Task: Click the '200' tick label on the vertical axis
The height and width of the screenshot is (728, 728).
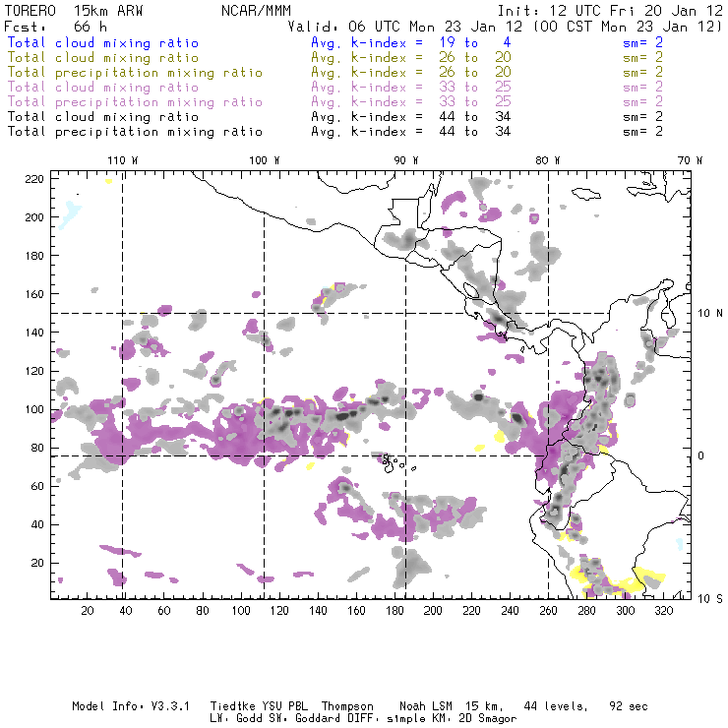Action: 34,217
